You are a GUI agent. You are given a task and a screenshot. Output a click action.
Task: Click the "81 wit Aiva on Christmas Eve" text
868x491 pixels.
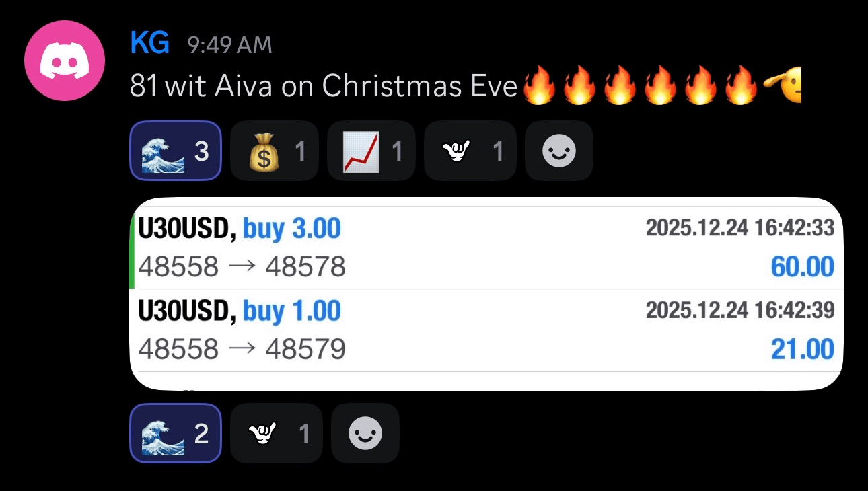(x=324, y=86)
